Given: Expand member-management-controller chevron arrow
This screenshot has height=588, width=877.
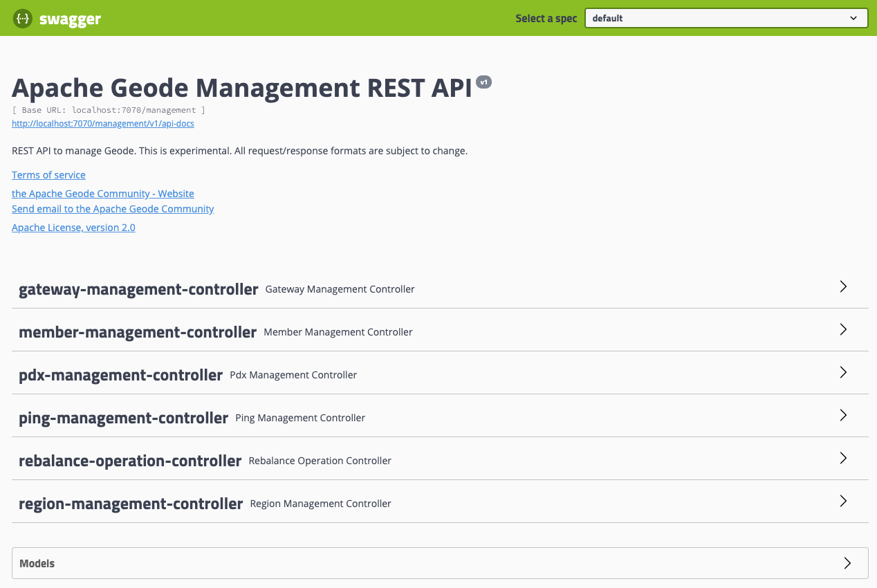Looking at the screenshot, I should click(843, 330).
